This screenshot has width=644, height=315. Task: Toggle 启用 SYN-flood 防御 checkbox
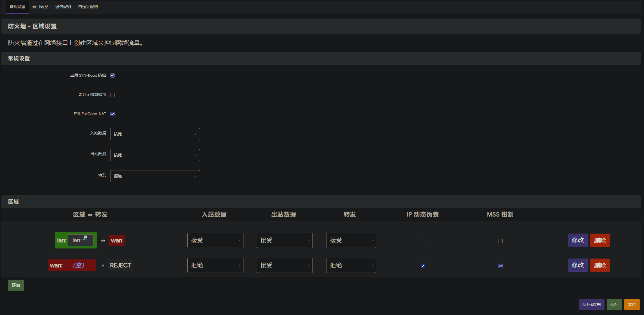tap(112, 76)
